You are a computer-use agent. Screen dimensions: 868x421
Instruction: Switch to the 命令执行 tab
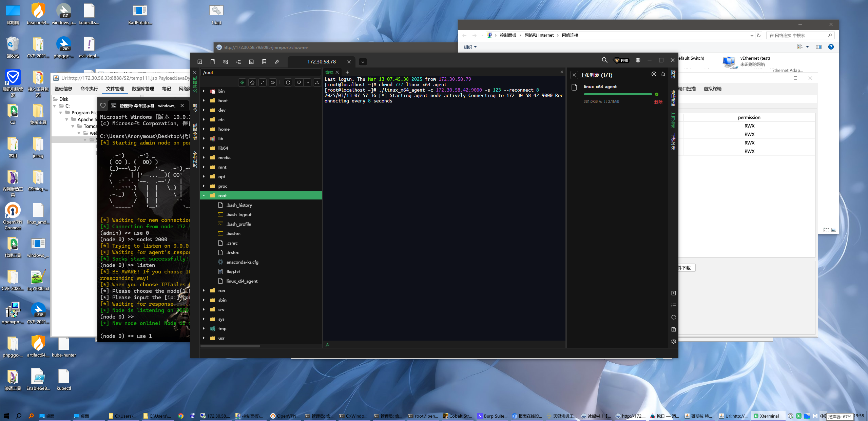tap(89, 89)
